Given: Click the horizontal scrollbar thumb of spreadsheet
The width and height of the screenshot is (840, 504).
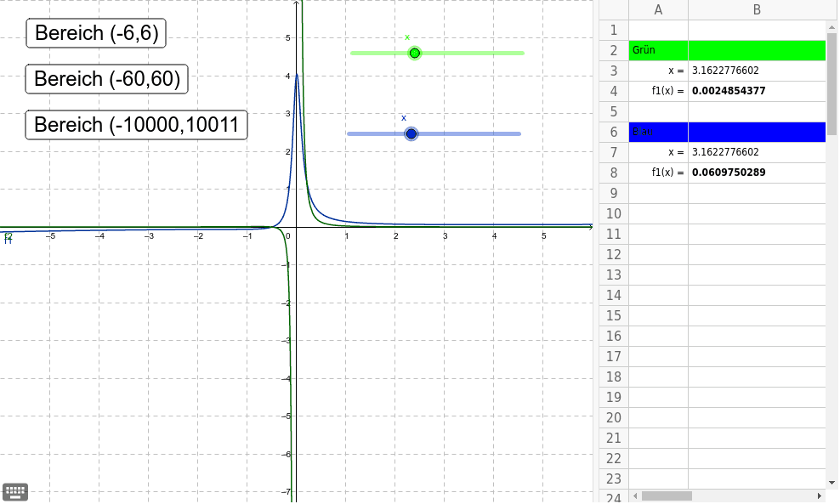Looking at the screenshot, I should tap(667, 496).
